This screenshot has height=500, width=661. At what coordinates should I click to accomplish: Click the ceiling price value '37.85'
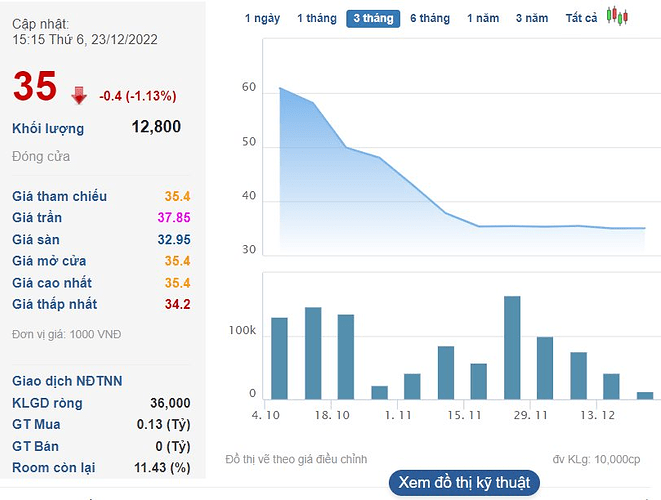pos(174,218)
